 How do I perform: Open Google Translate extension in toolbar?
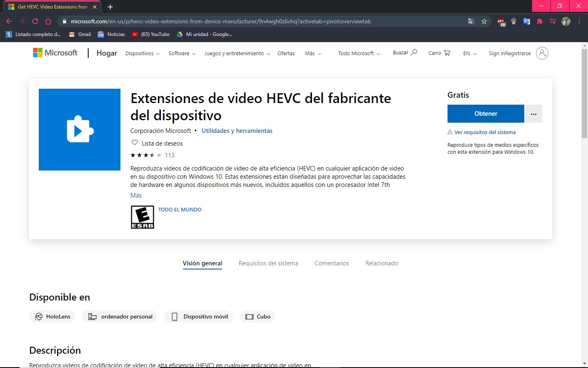[527, 21]
